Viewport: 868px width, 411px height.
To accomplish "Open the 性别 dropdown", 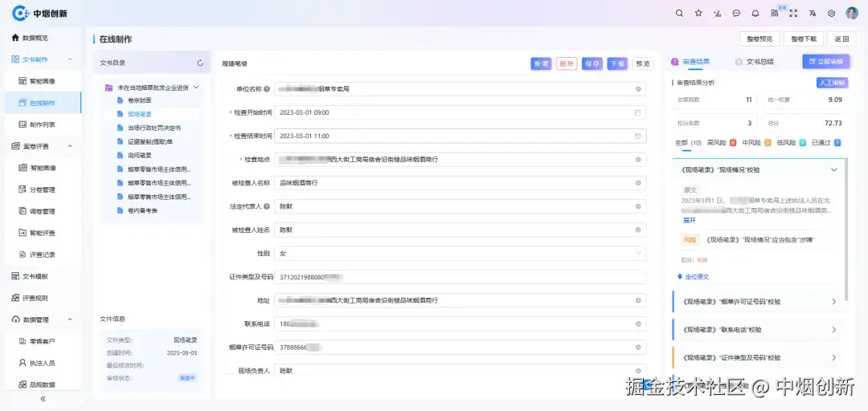I will click(x=460, y=254).
